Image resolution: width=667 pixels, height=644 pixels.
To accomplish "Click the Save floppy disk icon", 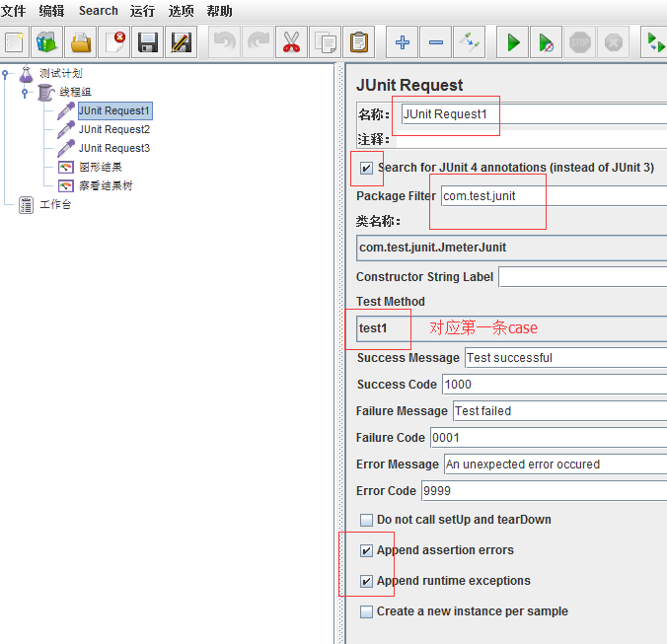I will [x=148, y=42].
